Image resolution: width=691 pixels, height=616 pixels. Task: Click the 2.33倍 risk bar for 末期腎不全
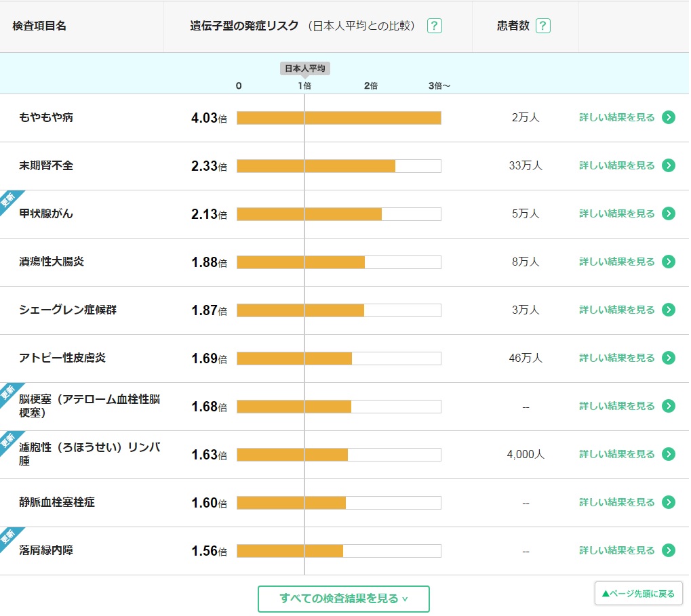[339, 167]
